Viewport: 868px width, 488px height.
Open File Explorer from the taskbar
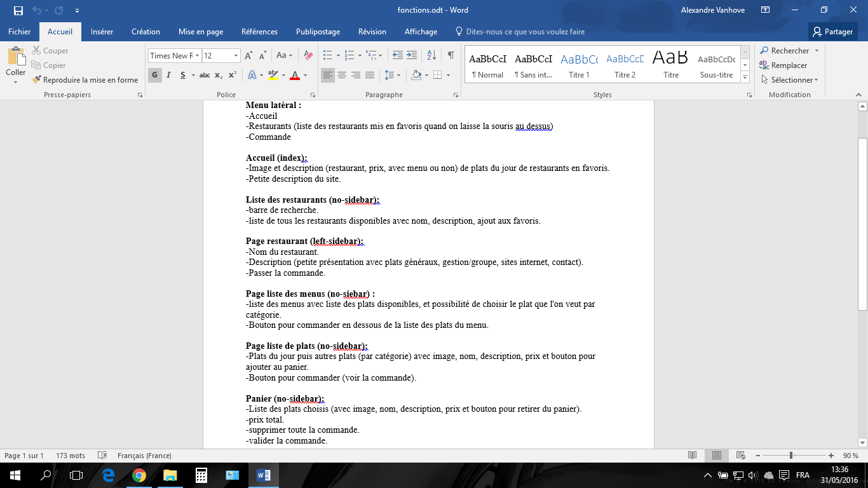(x=170, y=475)
